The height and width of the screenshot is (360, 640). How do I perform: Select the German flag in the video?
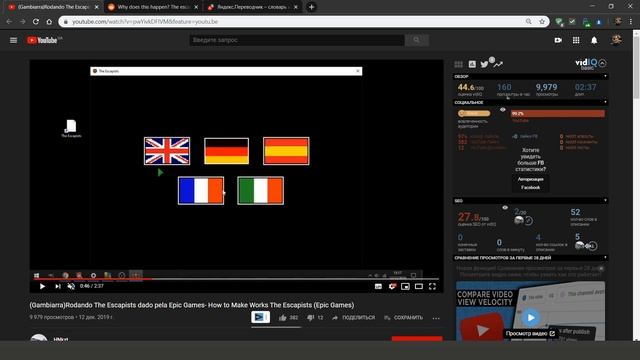[227, 151]
